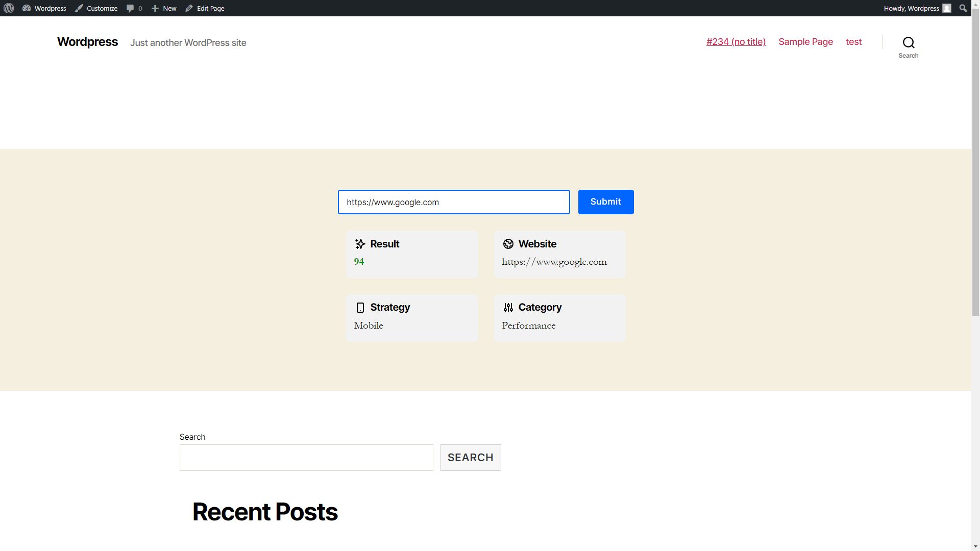This screenshot has width=980, height=551.
Task: Click the Strategy card heading
Action: pyautogui.click(x=390, y=308)
